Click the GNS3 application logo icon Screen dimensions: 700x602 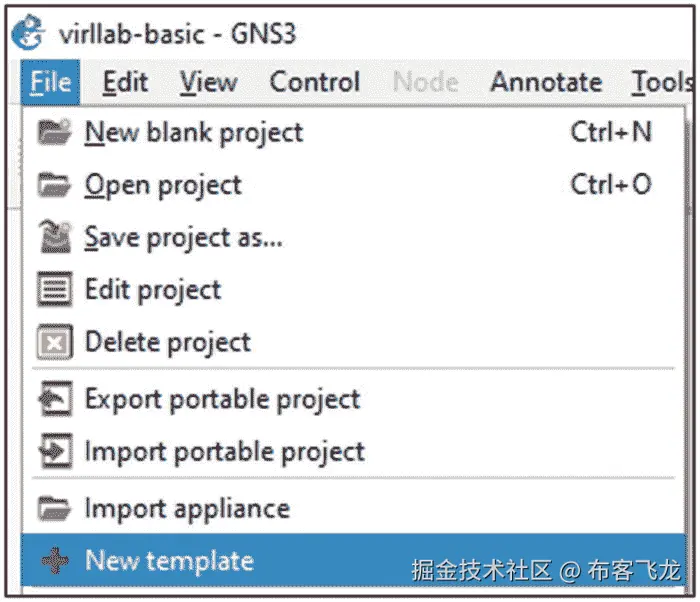28,33
